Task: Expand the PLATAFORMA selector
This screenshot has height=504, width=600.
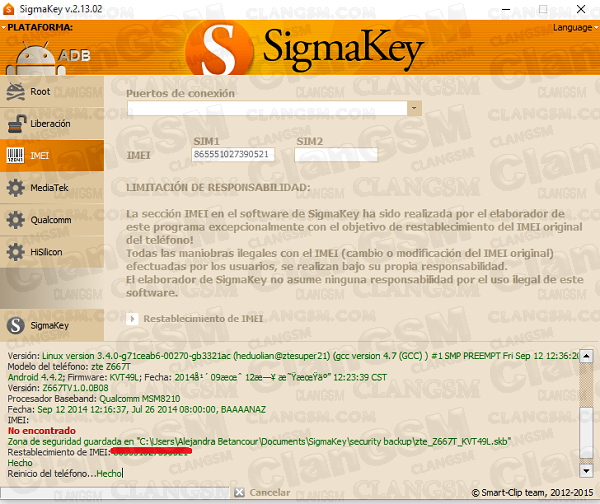Action: (37, 28)
